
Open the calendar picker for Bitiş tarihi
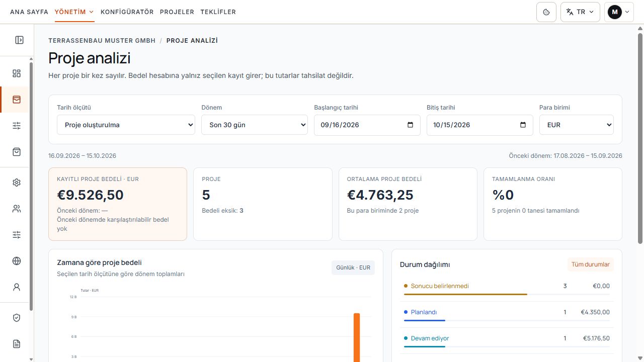point(523,125)
